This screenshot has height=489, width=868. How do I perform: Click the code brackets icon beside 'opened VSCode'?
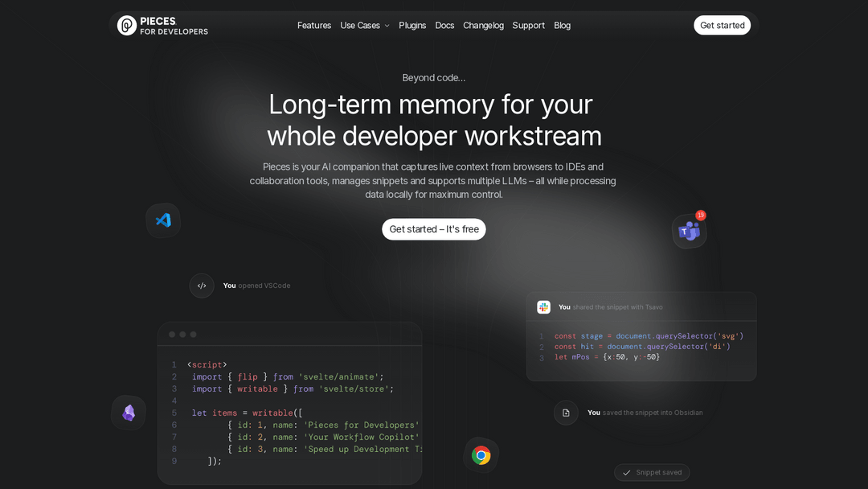click(202, 286)
